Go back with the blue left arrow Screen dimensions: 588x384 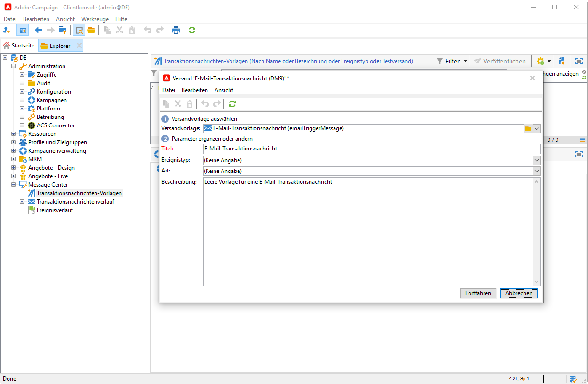[x=39, y=30]
